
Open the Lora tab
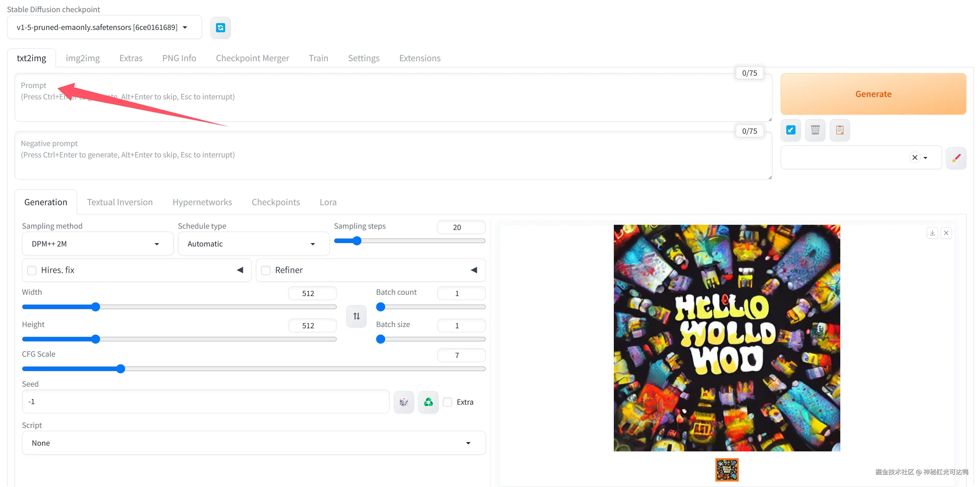(x=328, y=202)
